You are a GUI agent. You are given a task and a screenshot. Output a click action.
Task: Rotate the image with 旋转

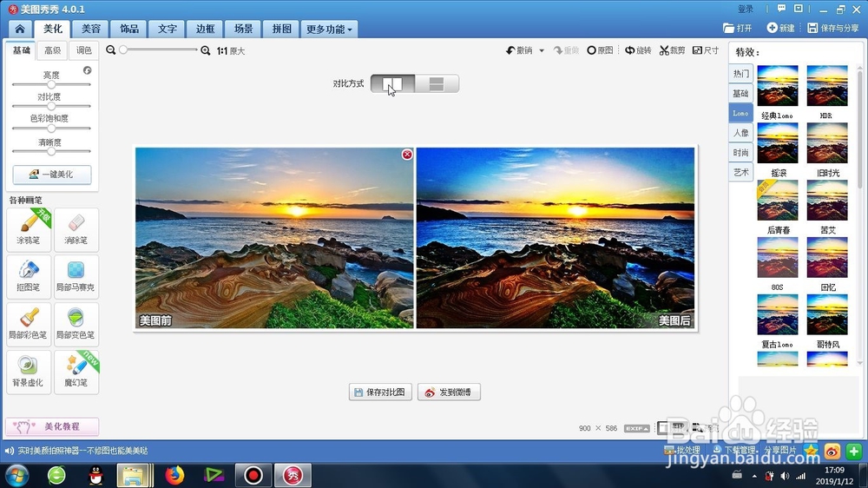[638, 50]
